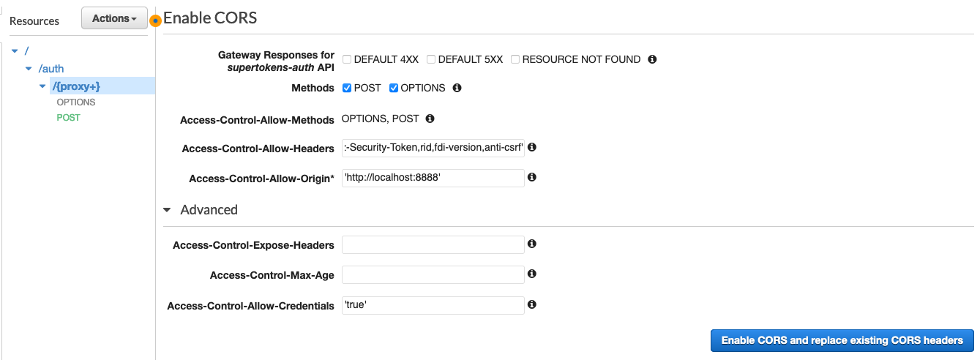The height and width of the screenshot is (360, 980).
Task: Click info icon for Access-Control-Max-Age field
Action: click(532, 274)
